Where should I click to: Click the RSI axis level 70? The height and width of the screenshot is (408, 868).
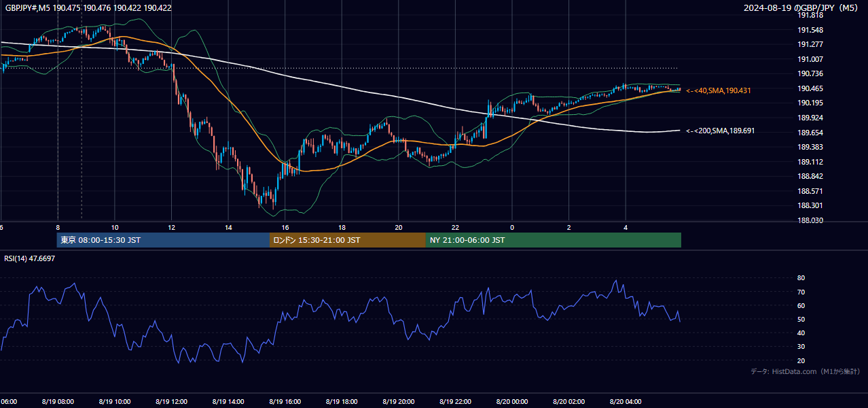click(801, 292)
